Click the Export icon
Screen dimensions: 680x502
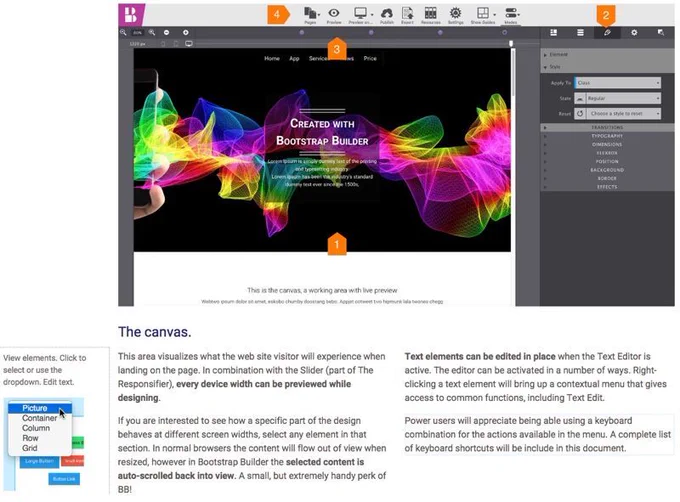tap(407, 13)
